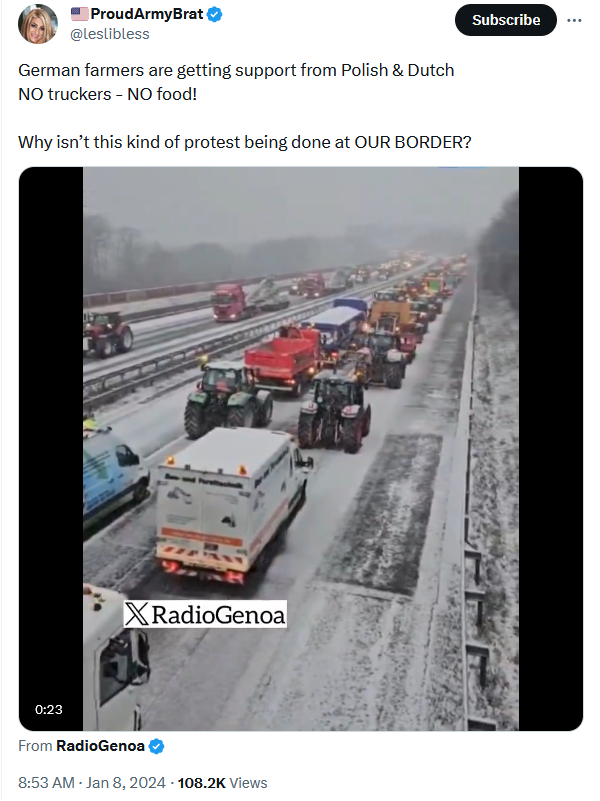Visit the @leslibless handle
Screen dimensions: 600x801
pos(109,34)
